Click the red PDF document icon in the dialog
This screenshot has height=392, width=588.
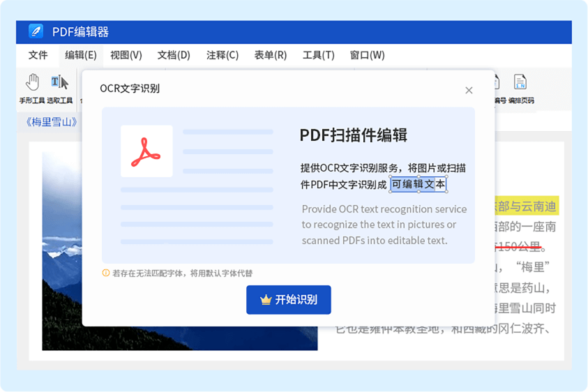146,151
